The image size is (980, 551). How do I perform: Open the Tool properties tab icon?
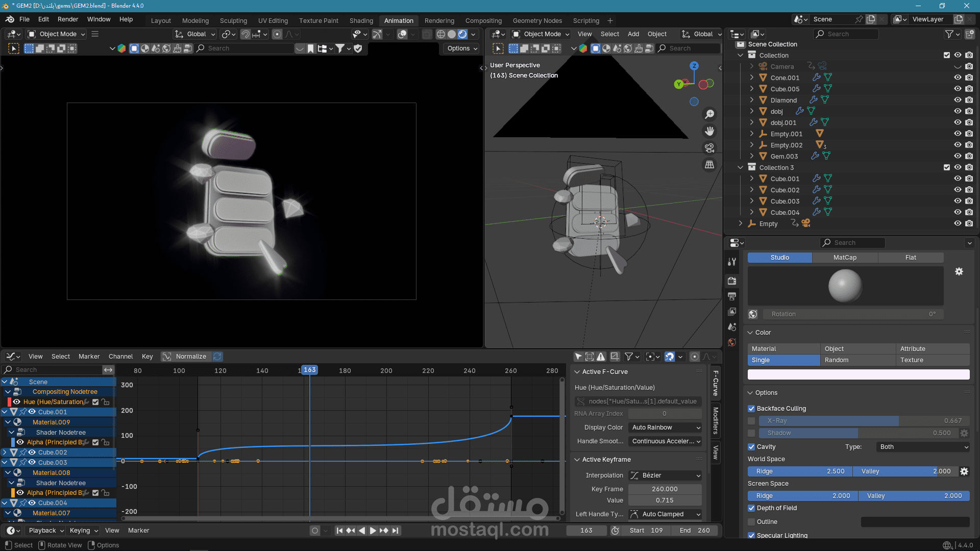[x=732, y=262]
